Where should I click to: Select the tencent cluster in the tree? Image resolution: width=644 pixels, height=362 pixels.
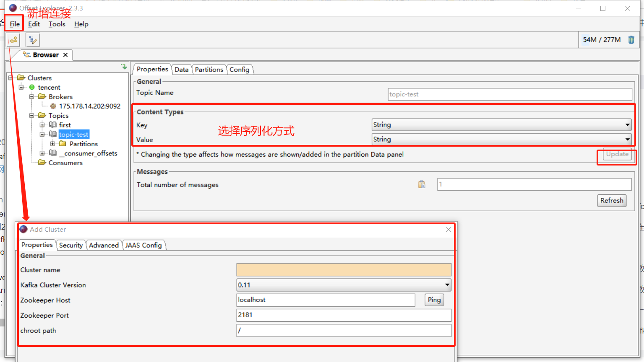coord(49,87)
